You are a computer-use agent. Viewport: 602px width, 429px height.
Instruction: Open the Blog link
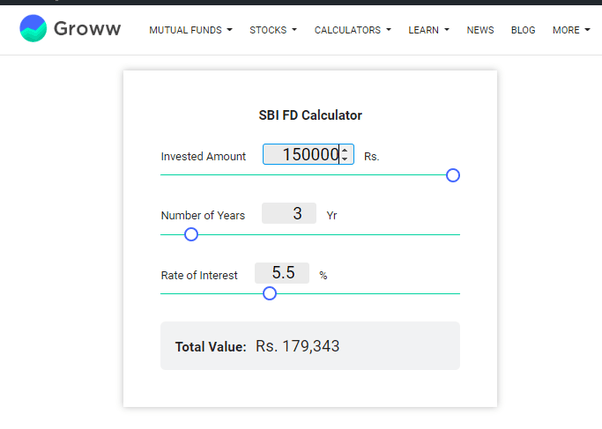click(x=523, y=30)
